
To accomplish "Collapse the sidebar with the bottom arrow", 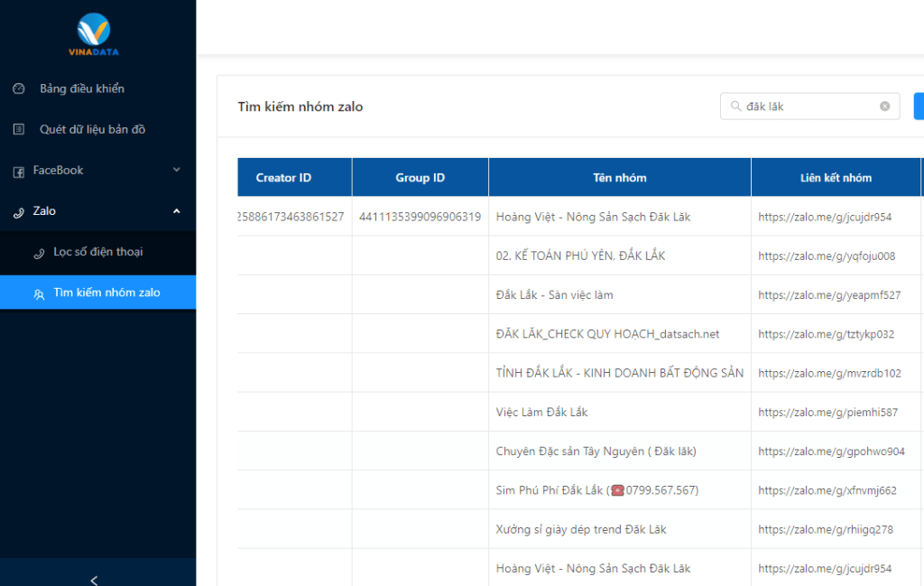I will click(95, 580).
